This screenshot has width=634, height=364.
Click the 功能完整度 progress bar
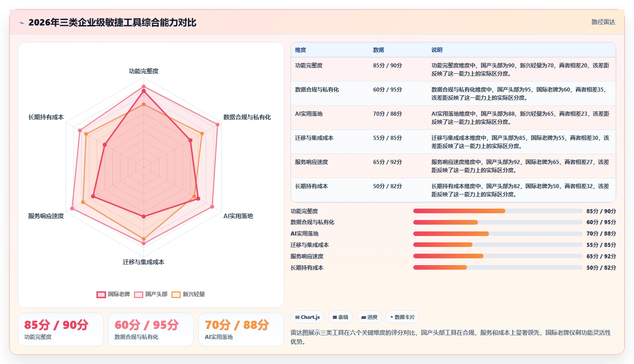pos(498,211)
